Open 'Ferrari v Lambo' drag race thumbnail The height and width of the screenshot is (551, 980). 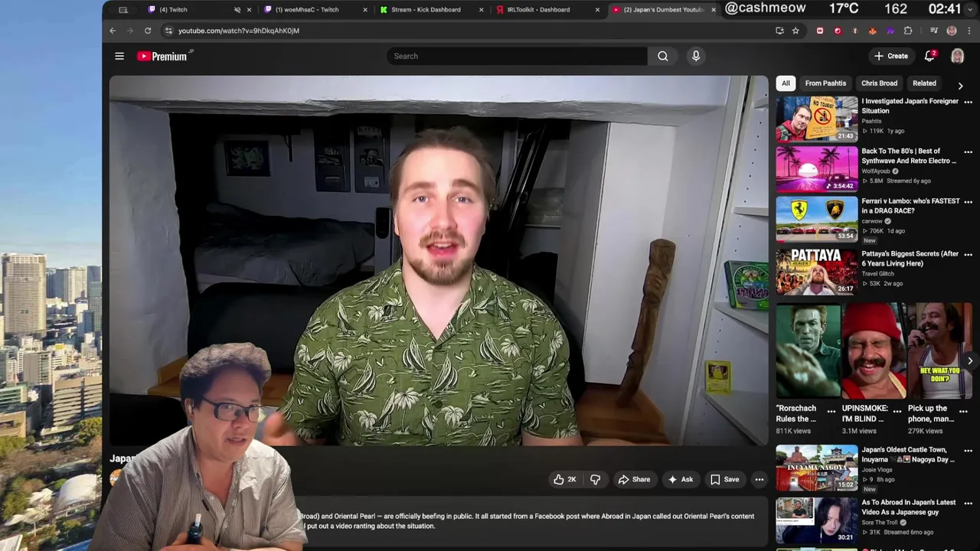click(x=817, y=219)
